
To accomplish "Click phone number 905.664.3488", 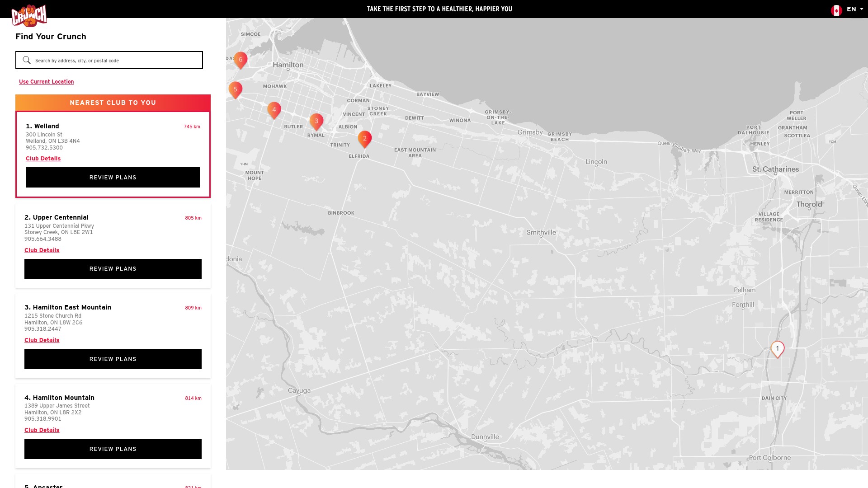I will coord(43,239).
